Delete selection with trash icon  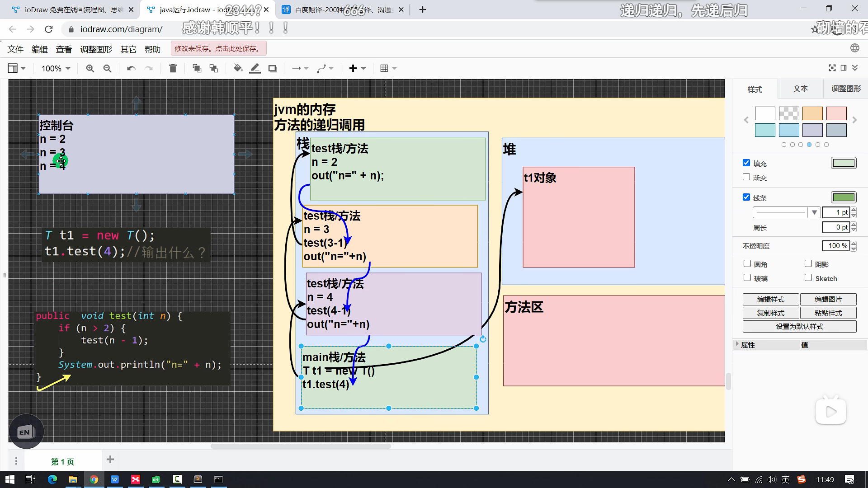click(173, 68)
